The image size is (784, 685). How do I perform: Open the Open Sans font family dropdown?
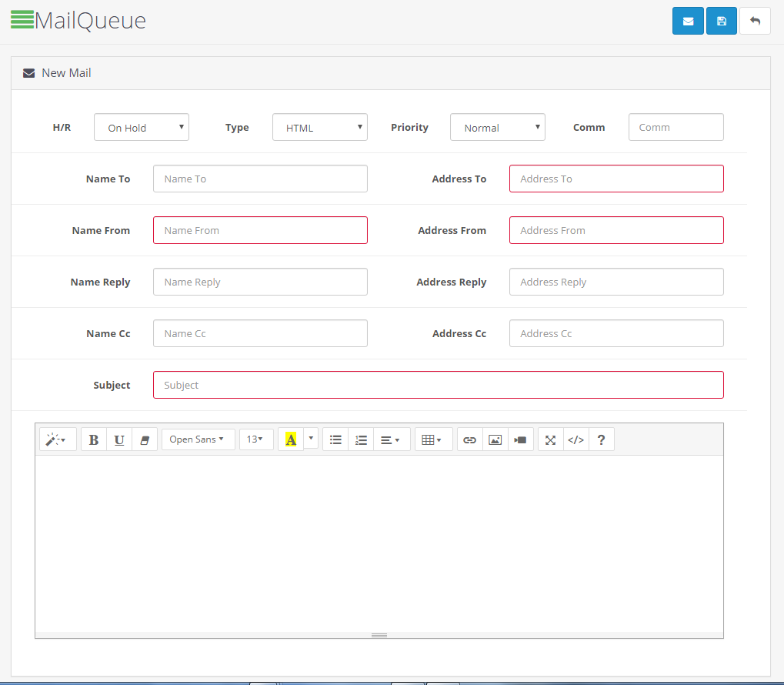click(198, 439)
